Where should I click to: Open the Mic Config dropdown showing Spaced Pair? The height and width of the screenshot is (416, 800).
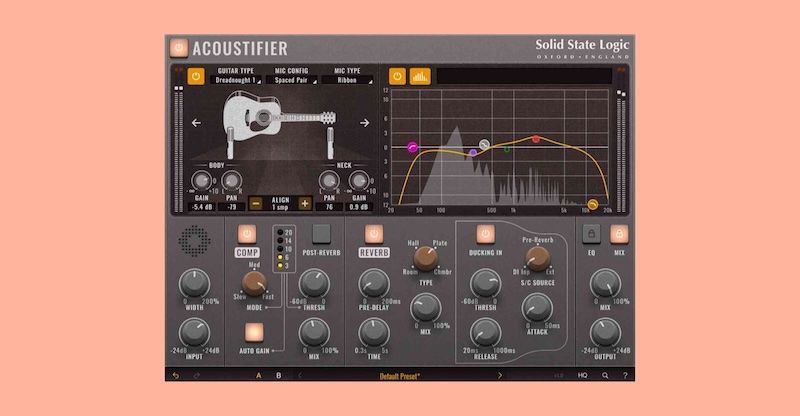[x=291, y=80]
